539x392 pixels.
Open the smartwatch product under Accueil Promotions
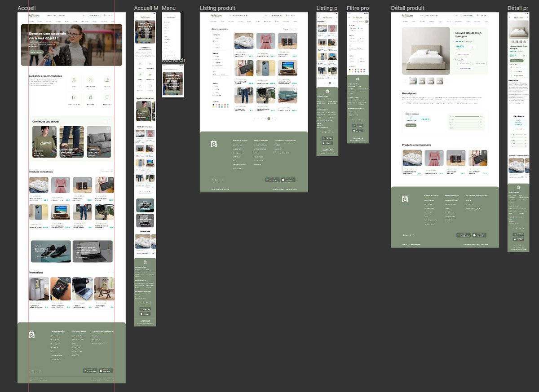tap(61, 293)
